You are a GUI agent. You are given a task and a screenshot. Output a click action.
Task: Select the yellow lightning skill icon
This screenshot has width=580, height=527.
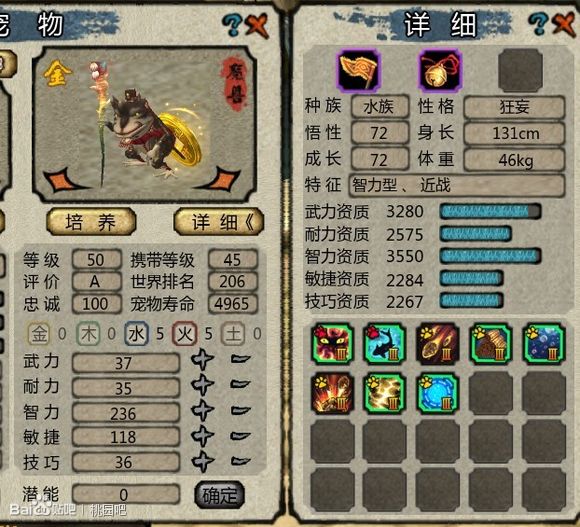[x=385, y=393]
